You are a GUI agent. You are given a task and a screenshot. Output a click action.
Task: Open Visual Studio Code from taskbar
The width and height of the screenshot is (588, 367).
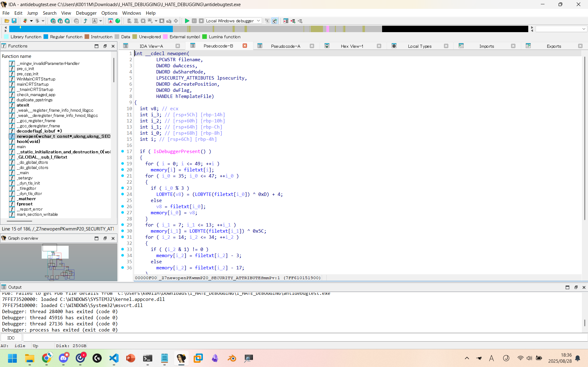pos(114,358)
